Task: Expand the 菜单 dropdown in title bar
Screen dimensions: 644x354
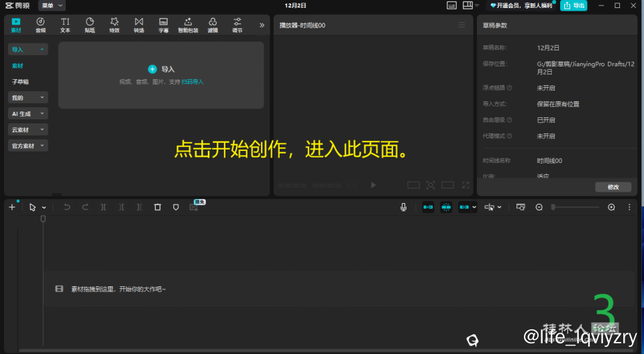Action: pos(52,5)
